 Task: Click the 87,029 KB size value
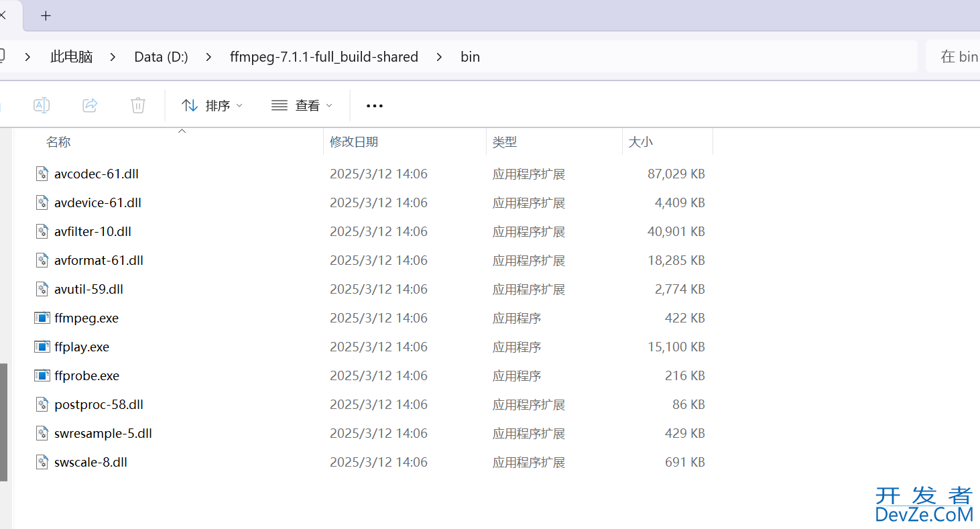pyautogui.click(x=676, y=174)
